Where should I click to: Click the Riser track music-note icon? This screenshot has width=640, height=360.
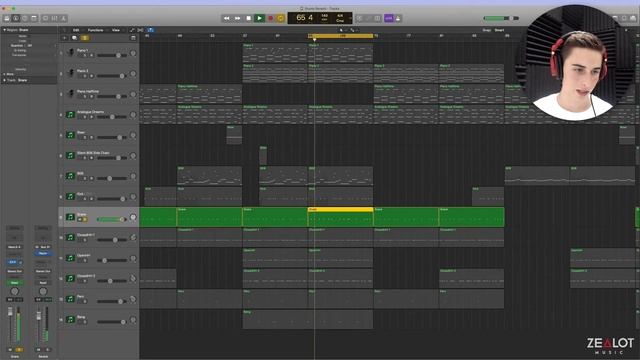[71, 135]
